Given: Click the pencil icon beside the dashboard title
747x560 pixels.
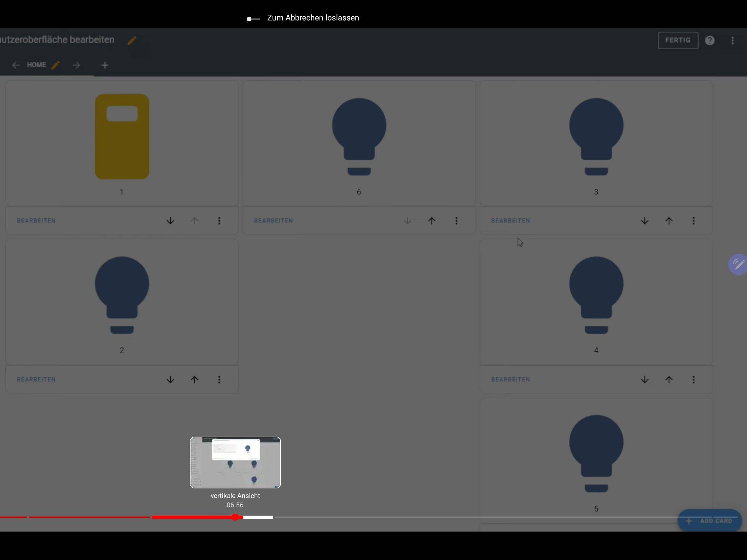Looking at the screenshot, I should point(132,41).
